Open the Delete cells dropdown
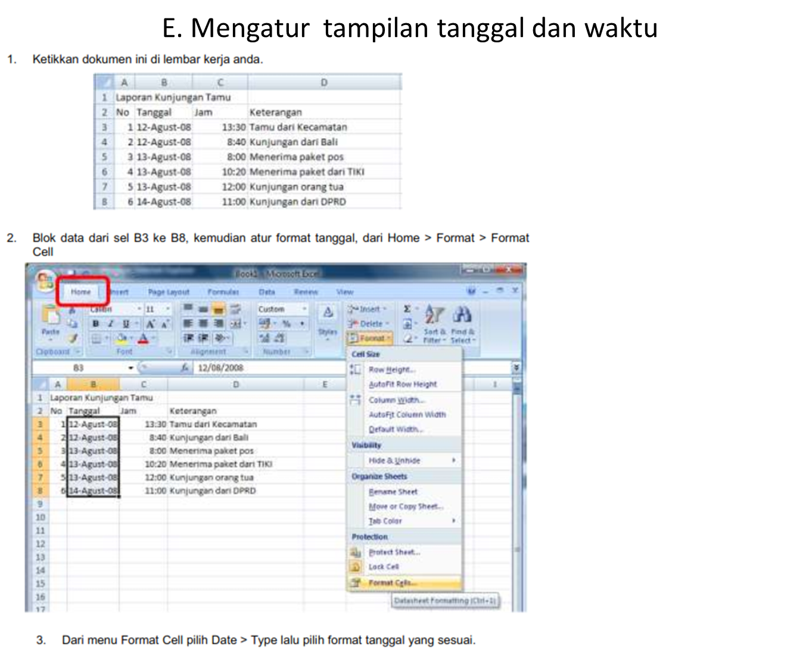Viewport: 812px width, 658px height. coord(368,324)
